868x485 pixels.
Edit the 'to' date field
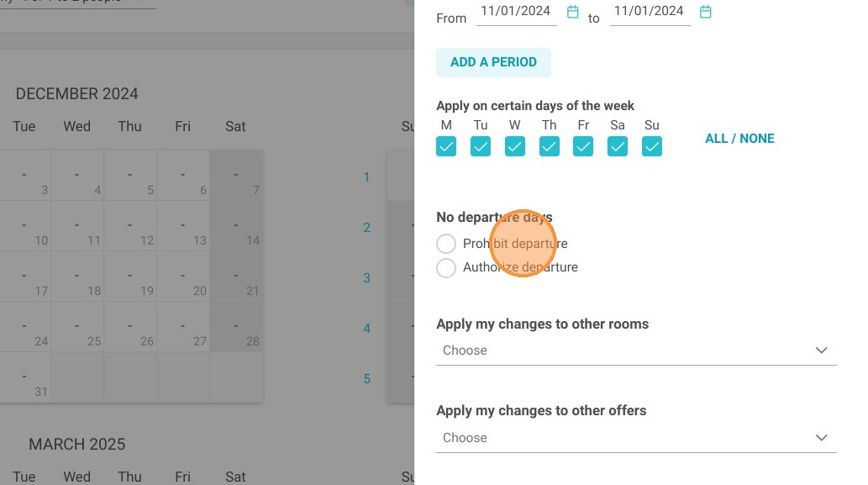[x=650, y=12]
